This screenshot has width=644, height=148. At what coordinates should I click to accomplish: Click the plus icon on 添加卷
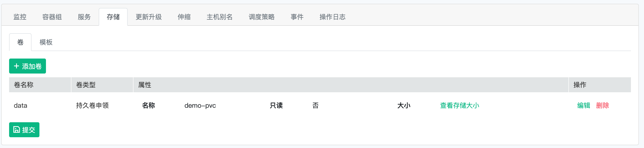point(17,66)
